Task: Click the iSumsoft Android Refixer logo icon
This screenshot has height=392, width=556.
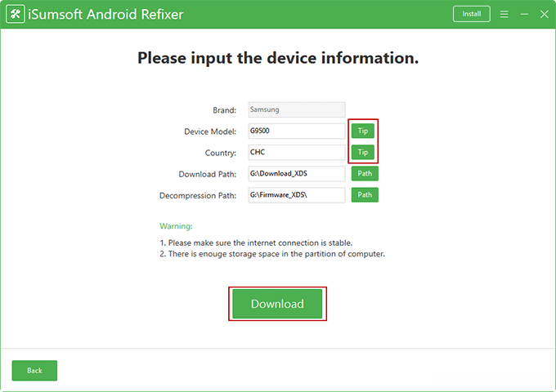Action: 16,14
